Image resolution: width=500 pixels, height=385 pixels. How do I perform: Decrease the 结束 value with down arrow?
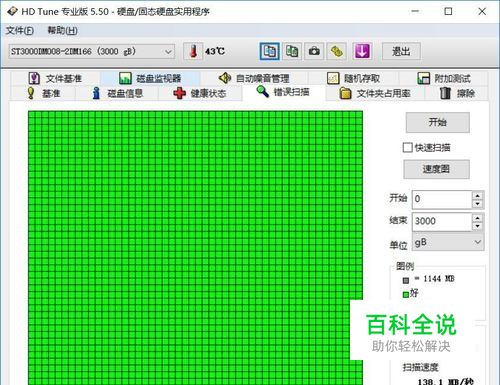coord(478,226)
